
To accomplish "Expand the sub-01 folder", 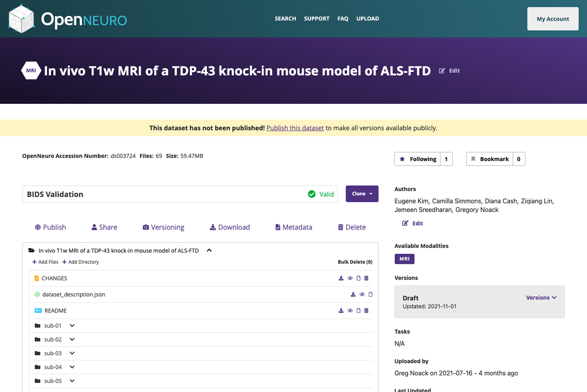I will pyautogui.click(x=72, y=326).
